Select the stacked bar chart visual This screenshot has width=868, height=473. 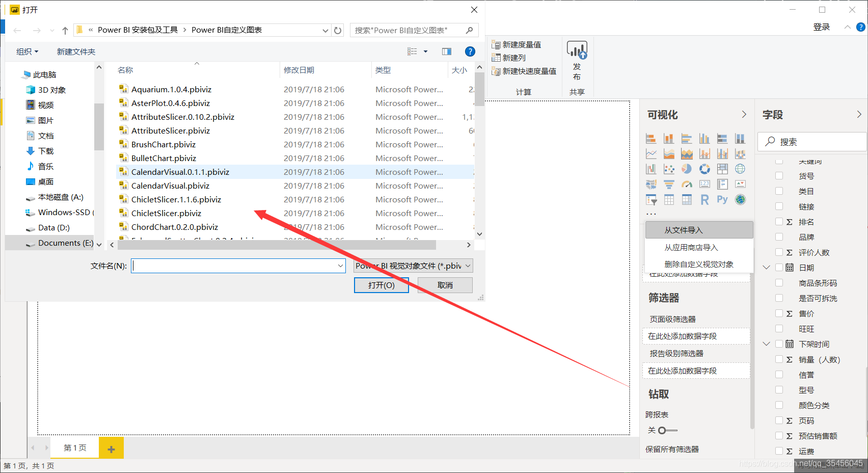(651, 139)
